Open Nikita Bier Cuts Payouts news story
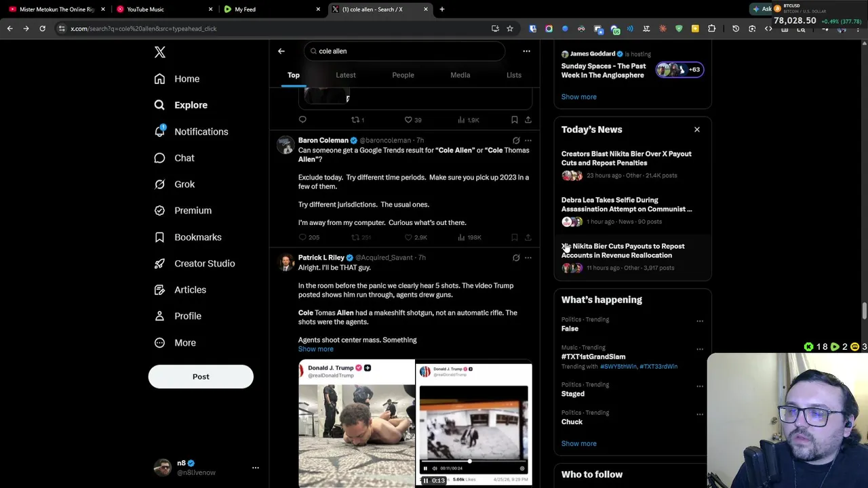 click(x=623, y=251)
